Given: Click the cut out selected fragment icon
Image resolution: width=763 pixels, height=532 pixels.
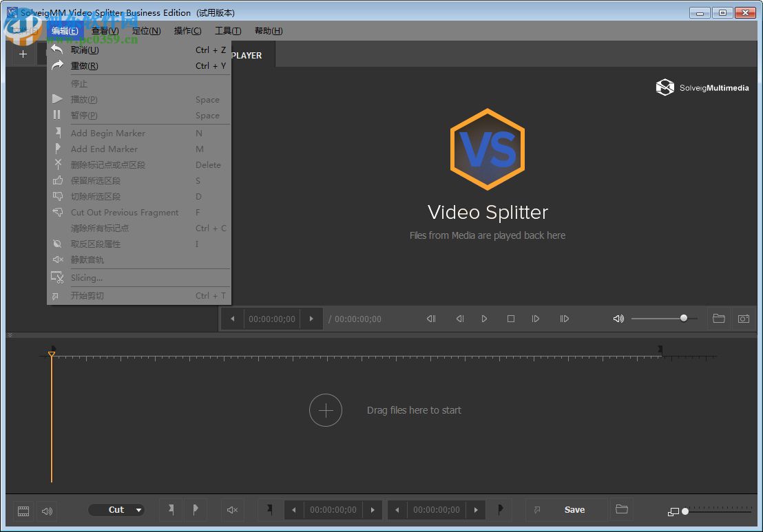Looking at the screenshot, I should [58, 196].
